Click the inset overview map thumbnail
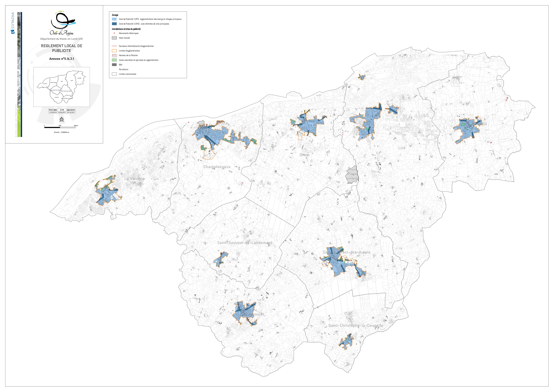554x392 pixels. (x=61, y=87)
